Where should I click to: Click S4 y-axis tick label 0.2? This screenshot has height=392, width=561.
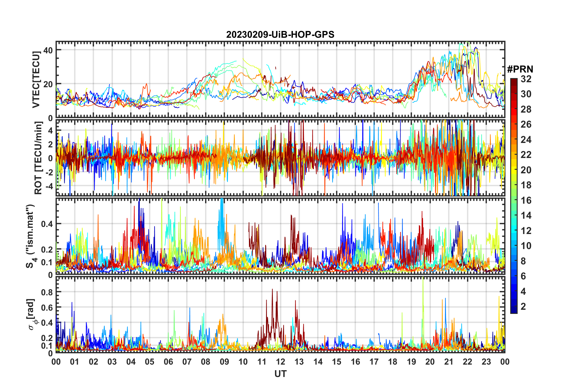point(47,250)
